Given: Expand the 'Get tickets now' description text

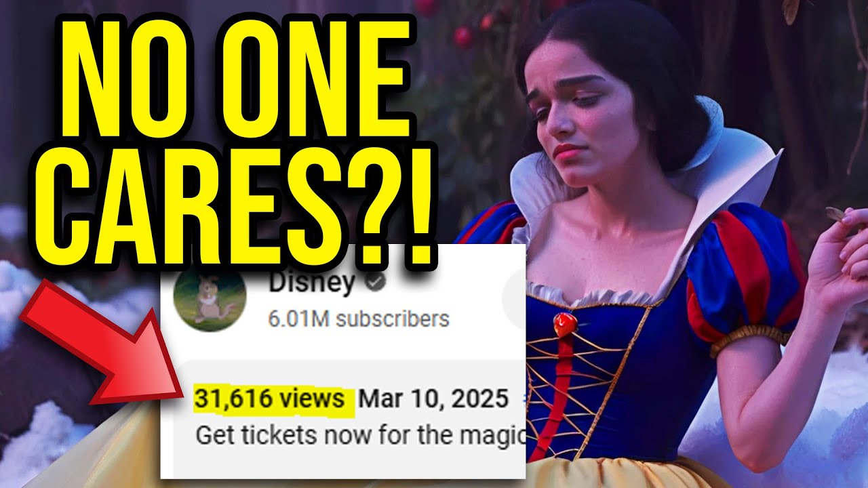Looking at the screenshot, I should coord(360,434).
